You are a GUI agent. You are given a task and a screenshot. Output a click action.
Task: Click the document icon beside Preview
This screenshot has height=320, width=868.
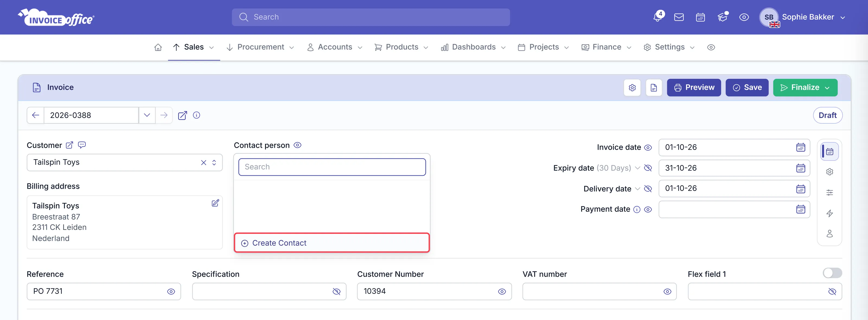pos(654,88)
